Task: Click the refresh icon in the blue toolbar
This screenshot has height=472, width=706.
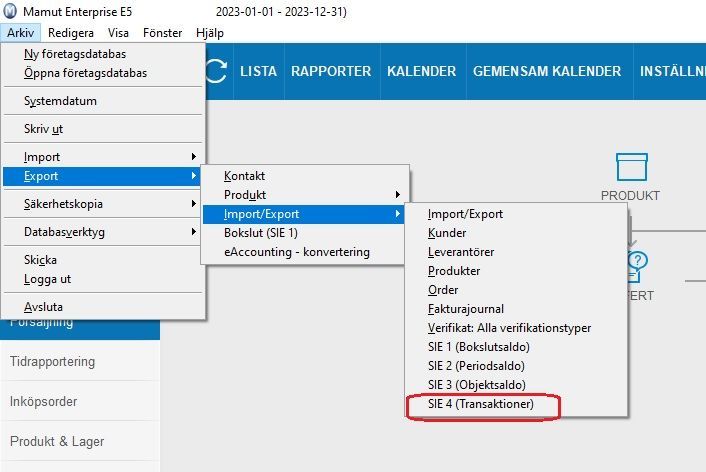Action: click(217, 71)
